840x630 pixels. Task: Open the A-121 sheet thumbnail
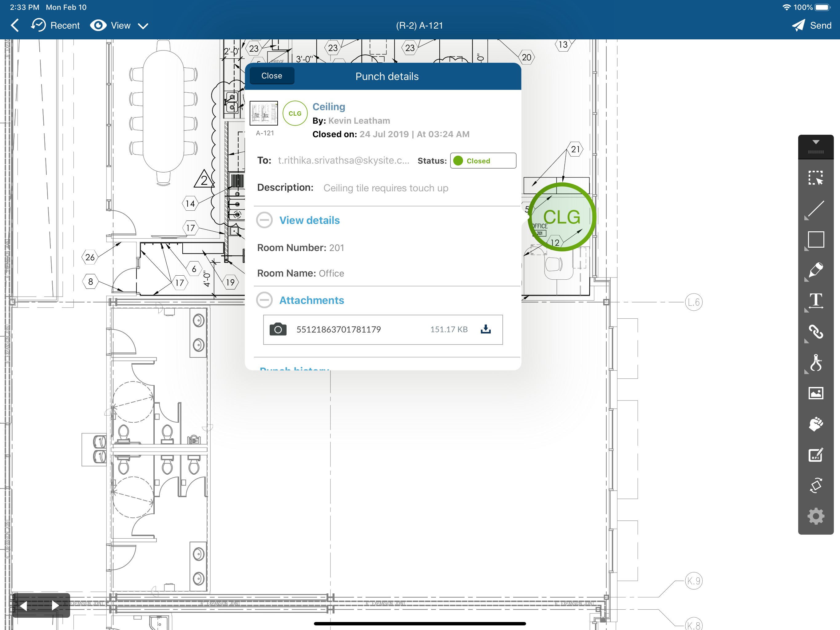263,113
